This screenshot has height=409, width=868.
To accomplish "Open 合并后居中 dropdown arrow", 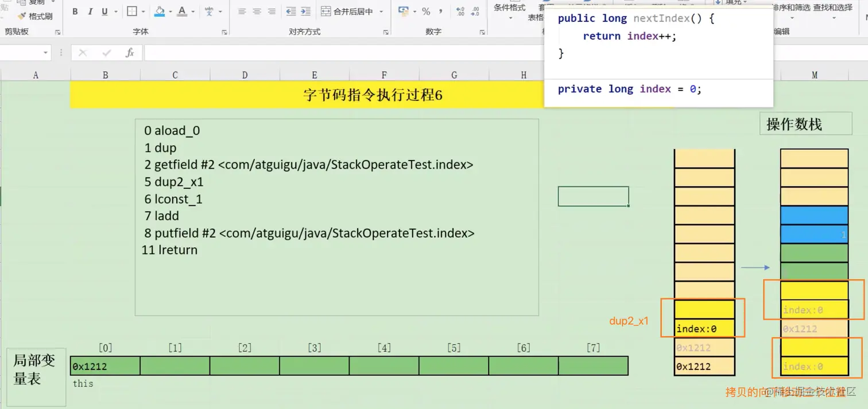I will point(381,11).
